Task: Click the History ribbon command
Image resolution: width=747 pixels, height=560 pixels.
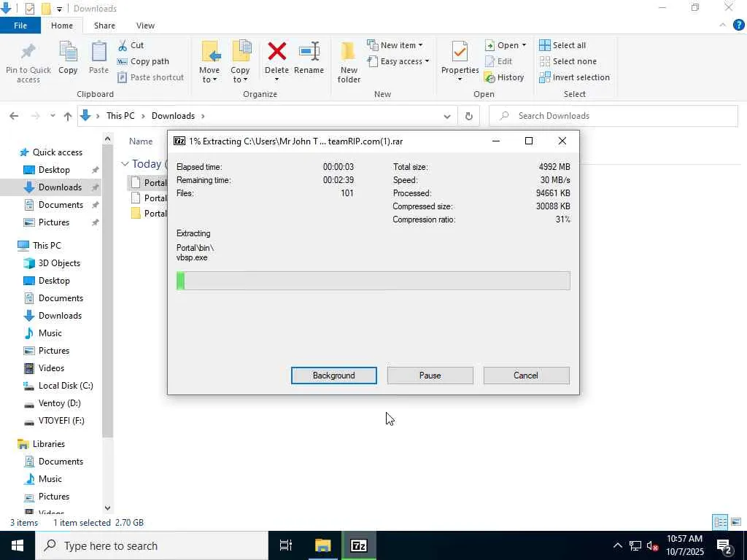Action: 504,77
